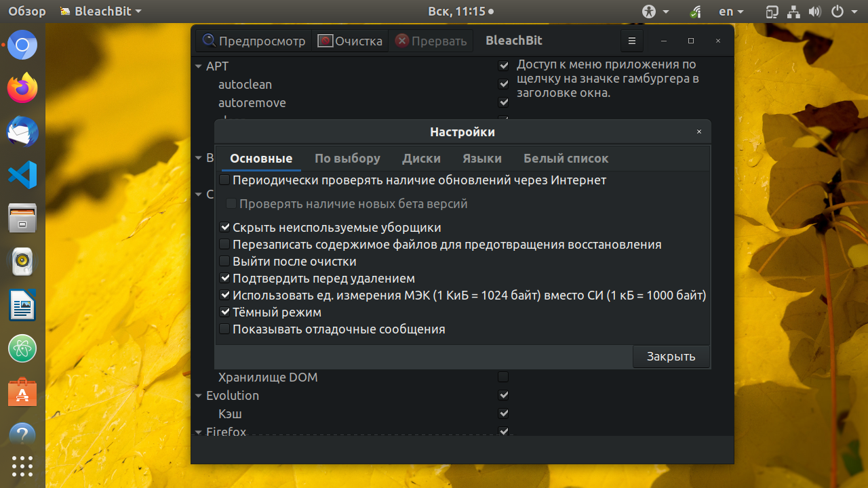Open the en keyboard layout dropdown

731,12
